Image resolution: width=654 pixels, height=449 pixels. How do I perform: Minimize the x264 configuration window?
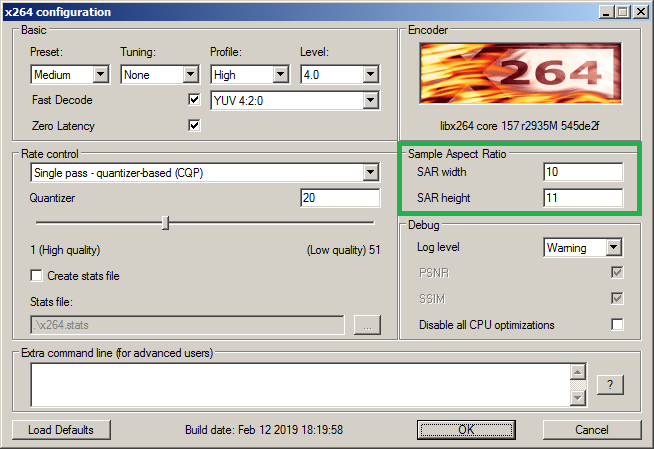click(607, 12)
